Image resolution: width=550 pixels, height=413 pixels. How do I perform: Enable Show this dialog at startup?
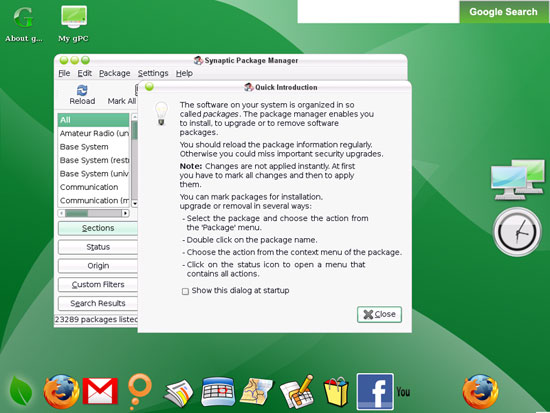coord(185,291)
